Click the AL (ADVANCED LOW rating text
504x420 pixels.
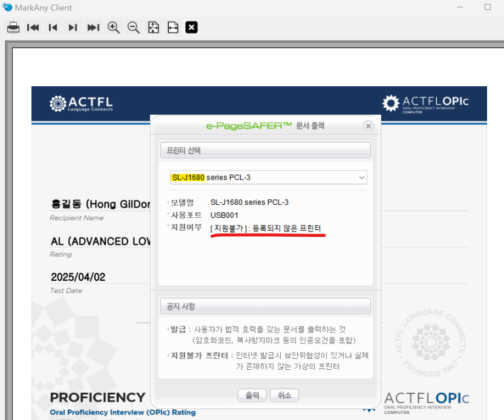[100, 241]
